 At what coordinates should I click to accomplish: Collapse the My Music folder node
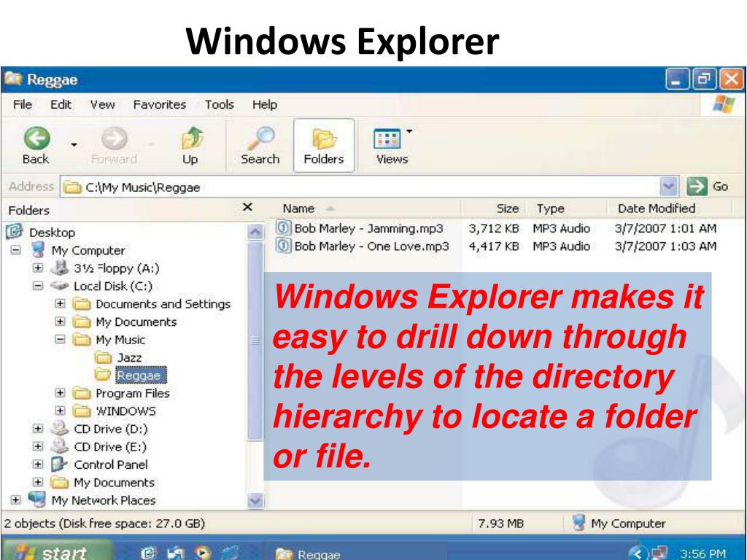(60, 339)
